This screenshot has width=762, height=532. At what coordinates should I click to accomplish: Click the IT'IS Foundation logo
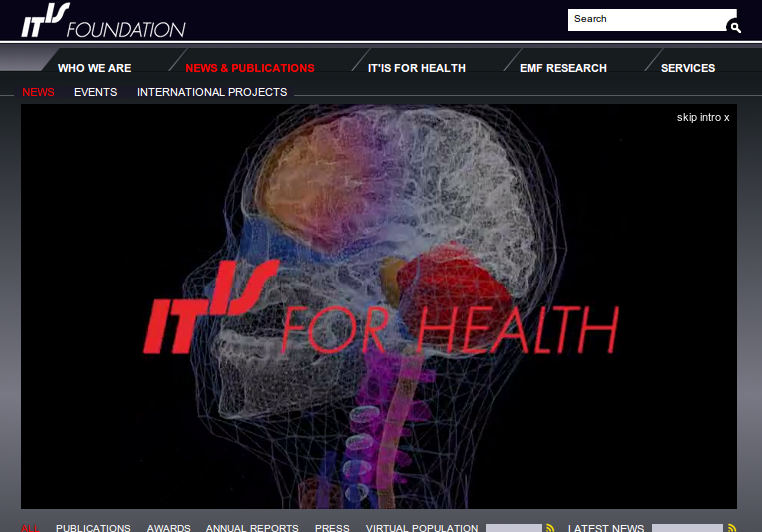[x=103, y=20]
